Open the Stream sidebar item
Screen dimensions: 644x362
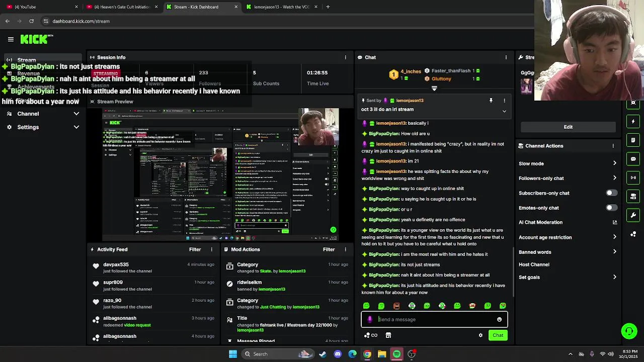point(43,60)
